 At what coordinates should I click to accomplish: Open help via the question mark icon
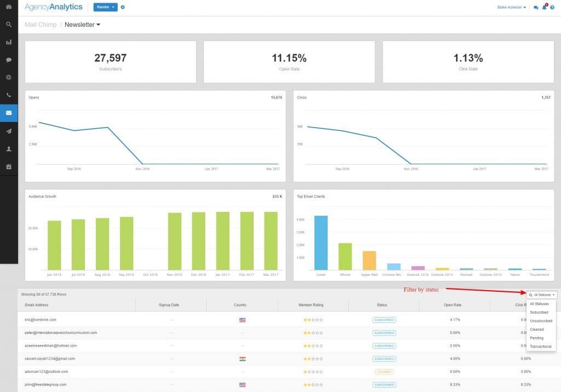(x=552, y=8)
